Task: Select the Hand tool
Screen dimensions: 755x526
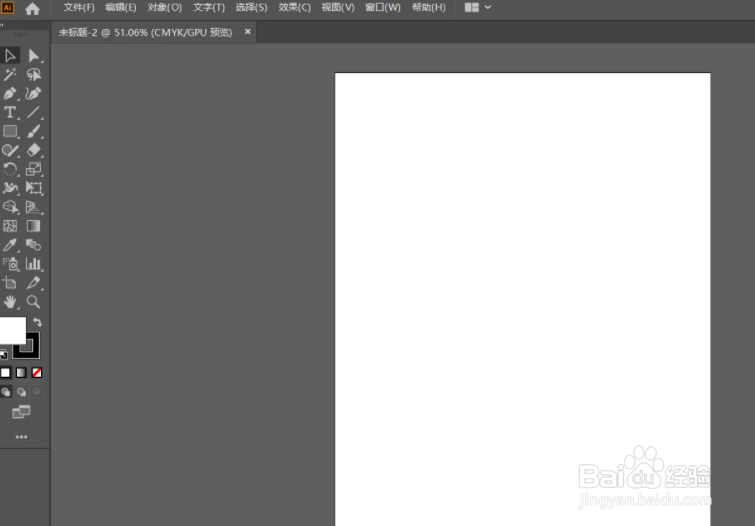Action: [10, 302]
